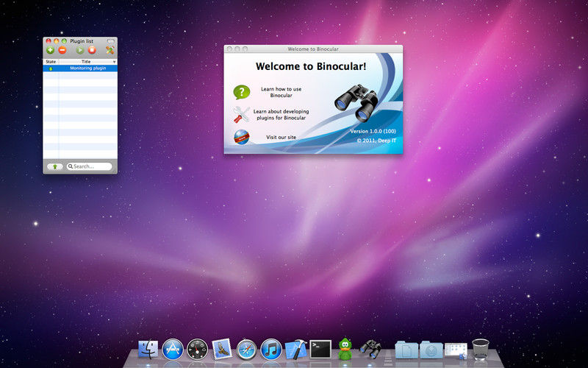This screenshot has width=588, height=368.
Task: Click the toolbar toggle pill in Plugin list
Action: point(111,41)
